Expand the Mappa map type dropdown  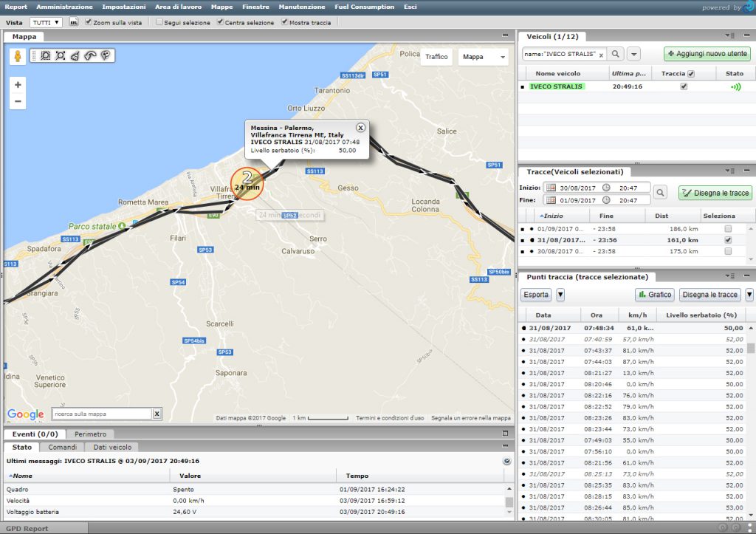click(484, 57)
